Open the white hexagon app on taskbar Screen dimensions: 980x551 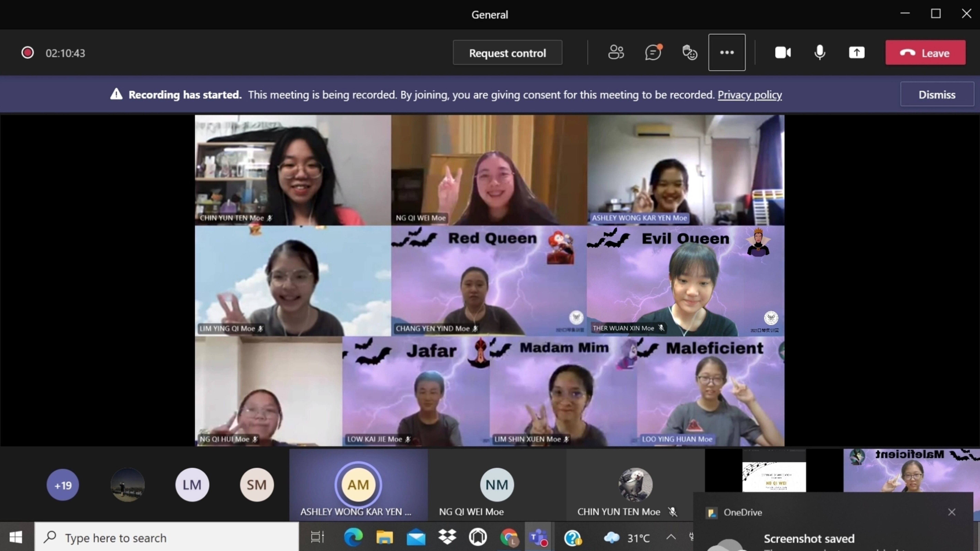[478, 537]
